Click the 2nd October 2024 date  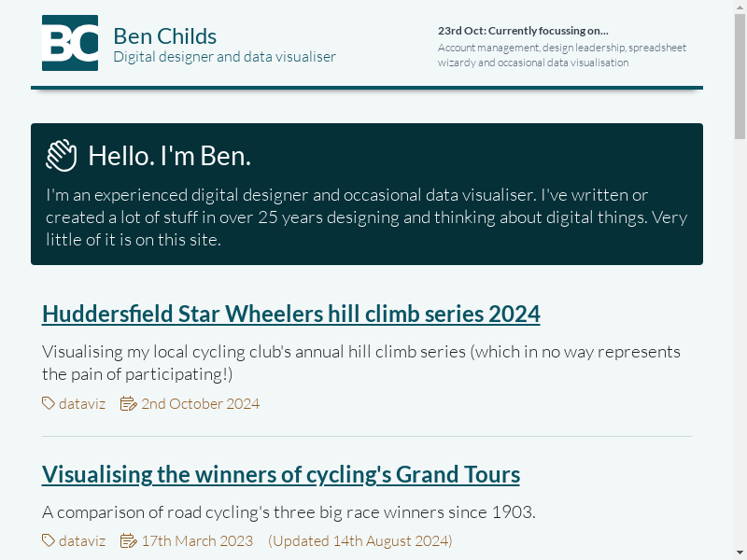[200, 403]
